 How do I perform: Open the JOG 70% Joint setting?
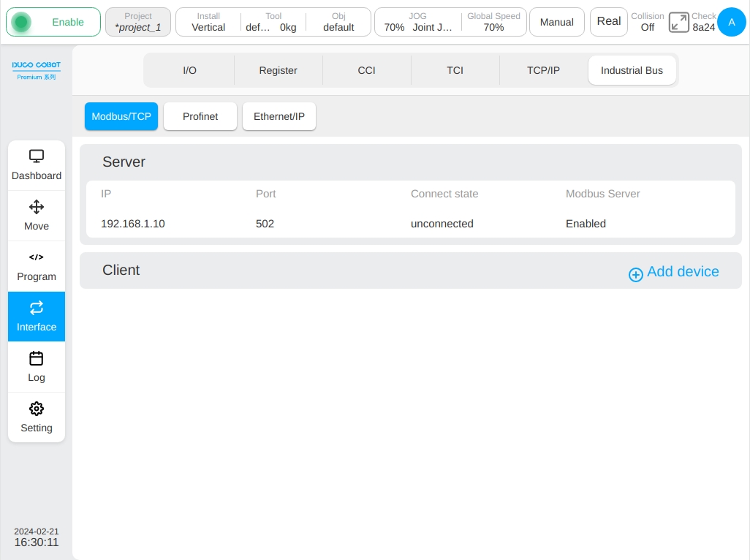[x=417, y=22]
